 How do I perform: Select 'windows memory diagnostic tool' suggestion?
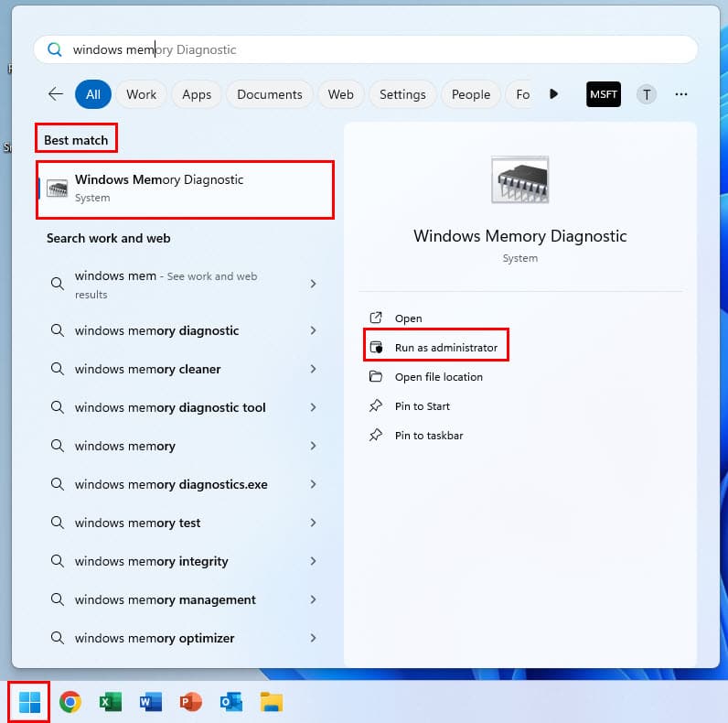(x=170, y=407)
